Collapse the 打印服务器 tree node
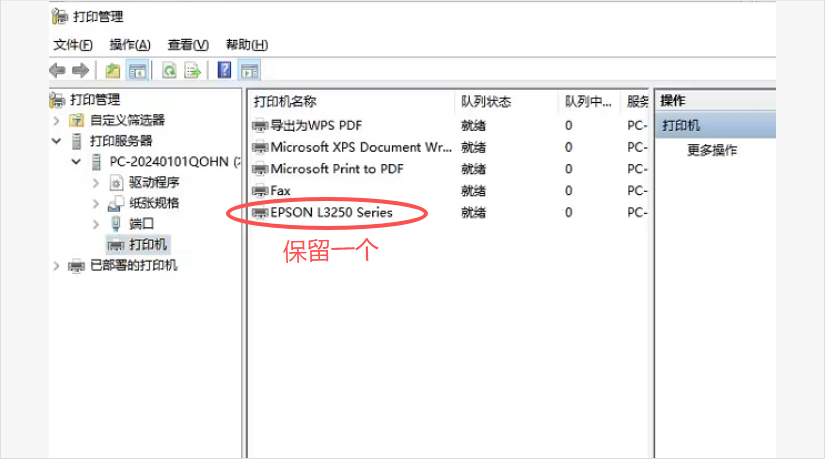This screenshot has width=825, height=459. coord(57,141)
